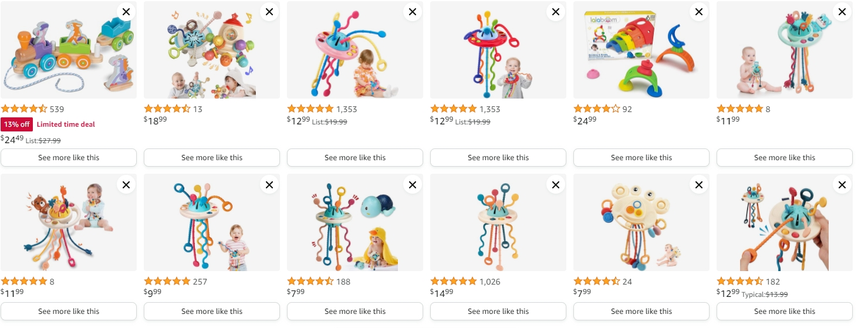See more like the lalaboom rainbow toy
The image size is (868, 328).
tap(641, 158)
